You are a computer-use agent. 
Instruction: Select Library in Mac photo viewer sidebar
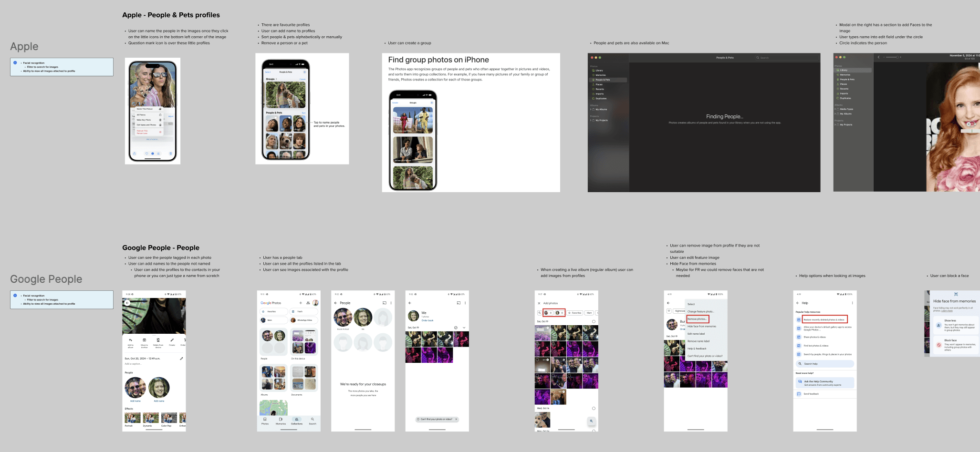pos(853,70)
